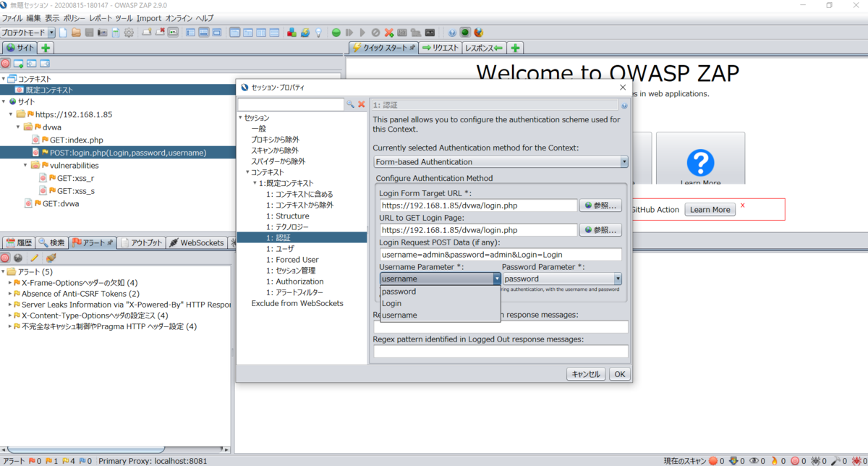This screenshot has width=868, height=466.
Task: Expand the X-Frame-Options alert entry
Action: (x=10, y=283)
